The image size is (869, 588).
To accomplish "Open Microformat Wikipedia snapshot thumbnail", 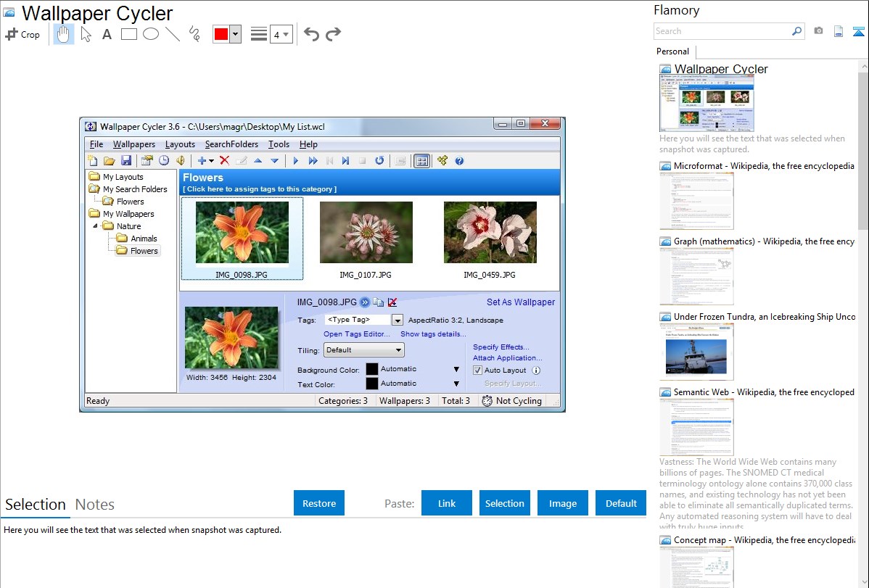I will pyautogui.click(x=696, y=201).
